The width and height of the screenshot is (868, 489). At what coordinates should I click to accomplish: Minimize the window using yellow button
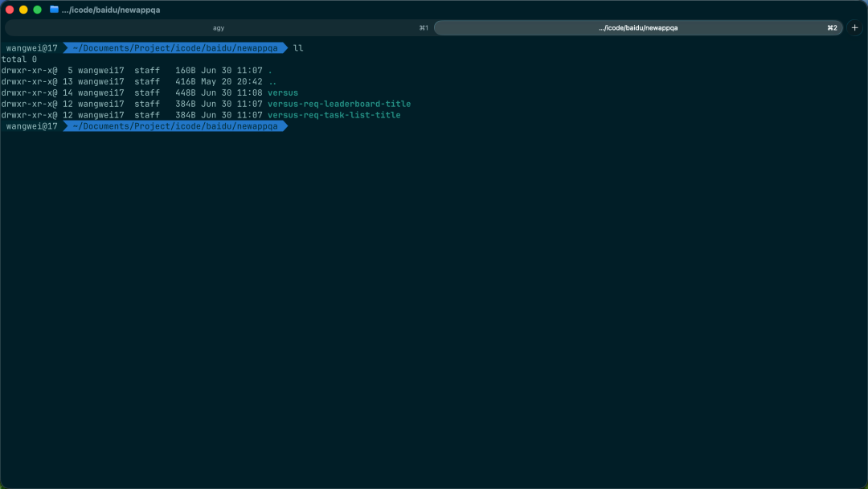23,10
